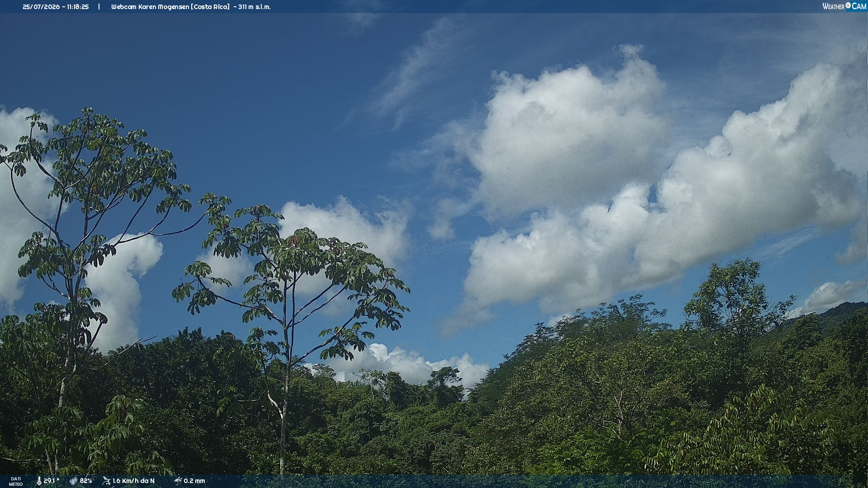
Task: Select the DATI METEO label
Action: (x=16, y=482)
